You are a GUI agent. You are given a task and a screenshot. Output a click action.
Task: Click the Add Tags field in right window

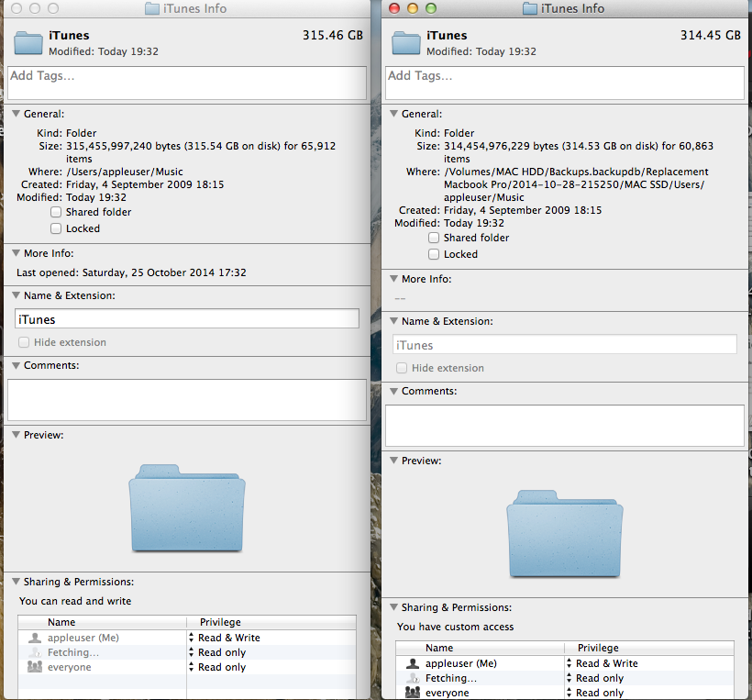565,83
